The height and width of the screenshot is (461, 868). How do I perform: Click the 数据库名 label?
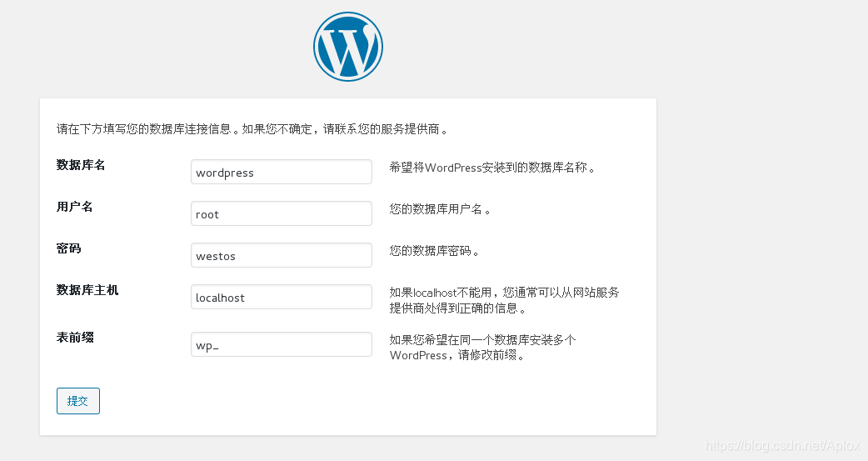point(81,165)
